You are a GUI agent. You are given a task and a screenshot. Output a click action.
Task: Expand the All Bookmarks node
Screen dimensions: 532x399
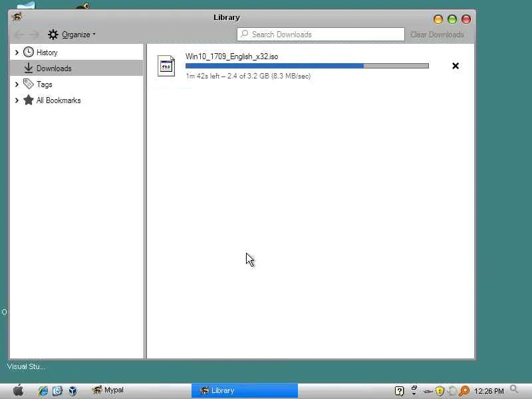(x=17, y=100)
